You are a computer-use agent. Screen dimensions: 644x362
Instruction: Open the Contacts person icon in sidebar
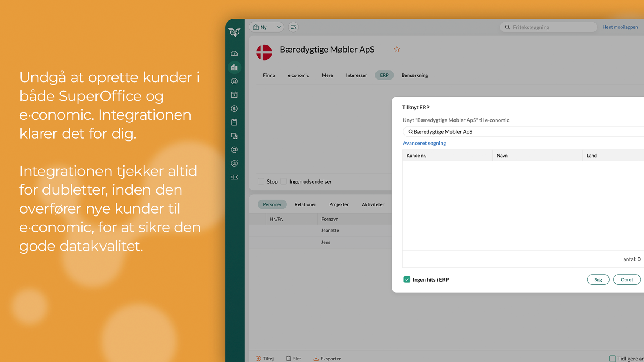(234, 81)
